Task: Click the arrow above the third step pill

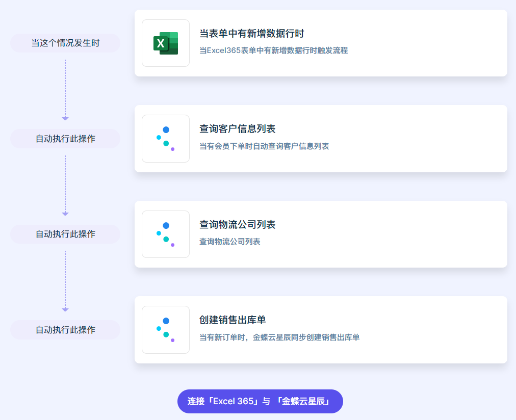Action: [65, 214]
